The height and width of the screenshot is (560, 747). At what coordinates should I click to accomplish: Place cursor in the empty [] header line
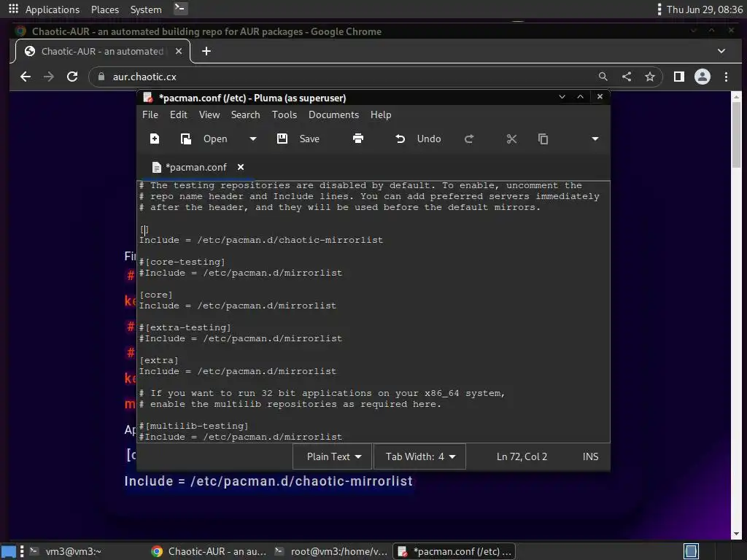144,230
